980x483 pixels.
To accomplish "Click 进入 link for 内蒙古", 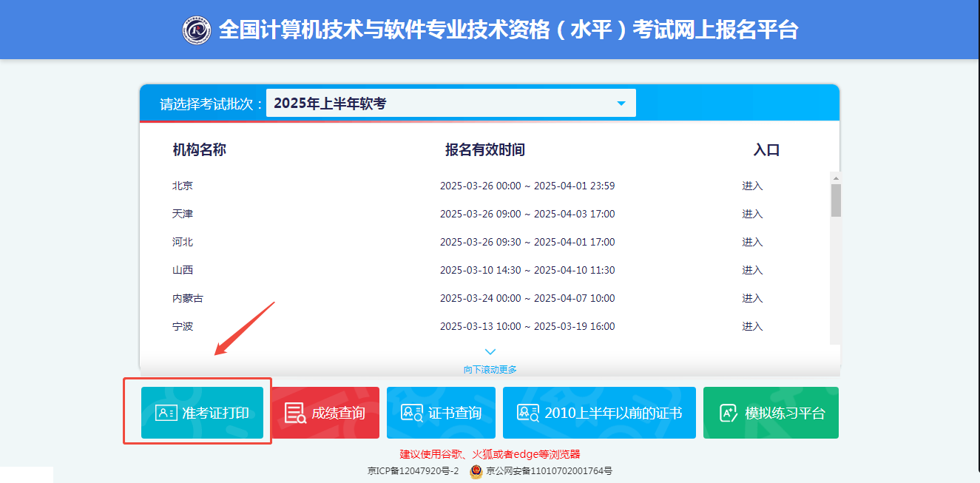I will pyautogui.click(x=752, y=298).
